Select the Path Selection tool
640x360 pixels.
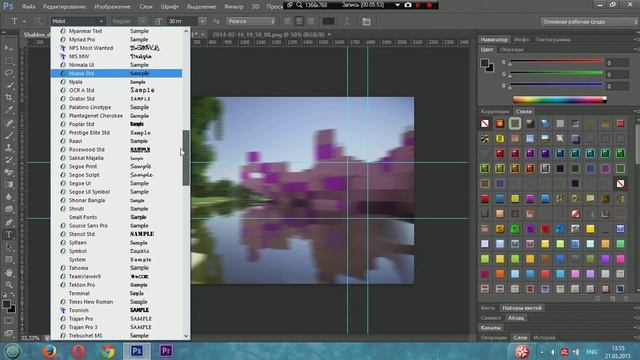coord(9,247)
